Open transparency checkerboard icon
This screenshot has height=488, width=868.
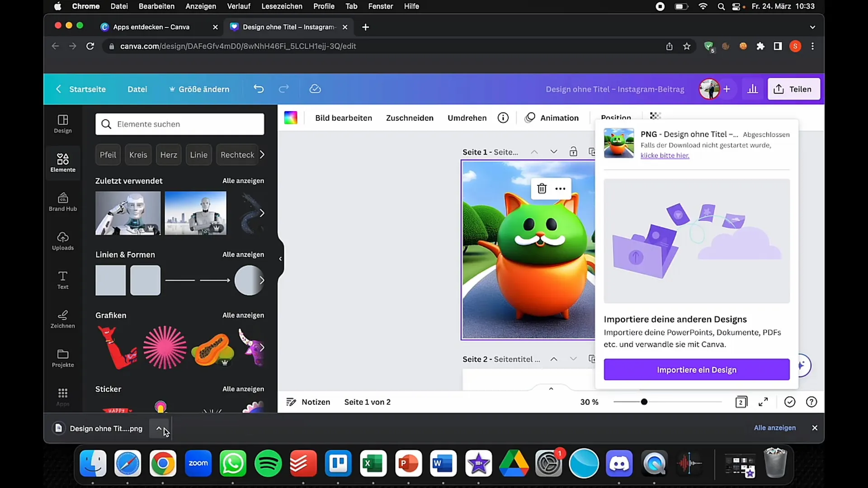(656, 116)
